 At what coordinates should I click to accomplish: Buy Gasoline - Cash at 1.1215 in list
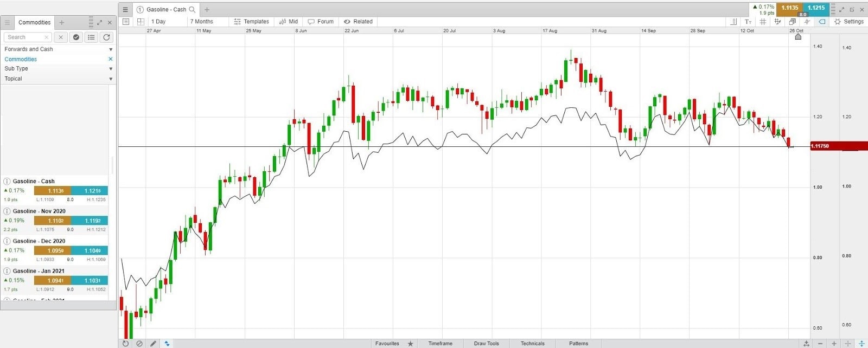[x=90, y=191]
